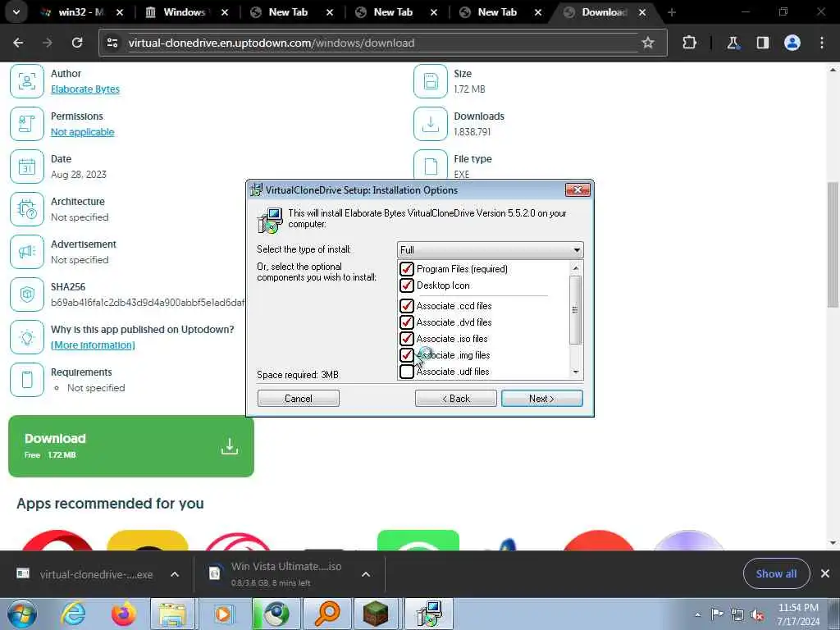Click the Architecture chip icon
This screenshot has width=840, height=630.
pos(27,209)
